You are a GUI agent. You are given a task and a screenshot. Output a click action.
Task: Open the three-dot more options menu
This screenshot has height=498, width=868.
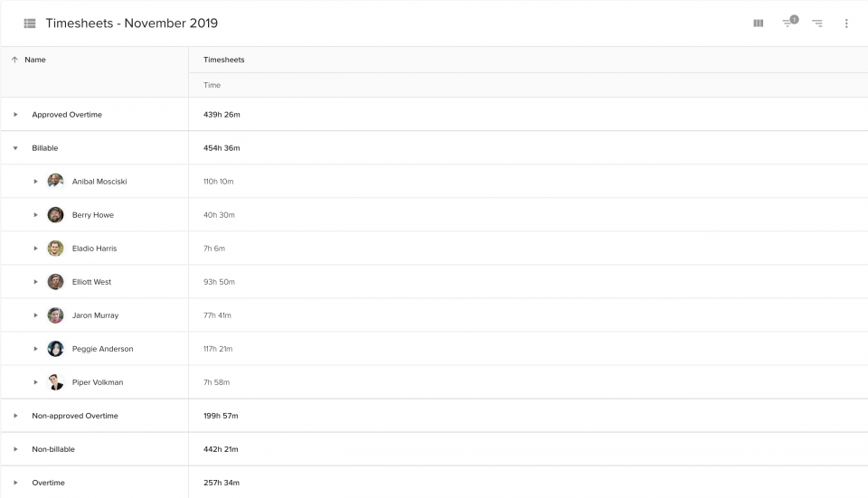click(x=846, y=23)
